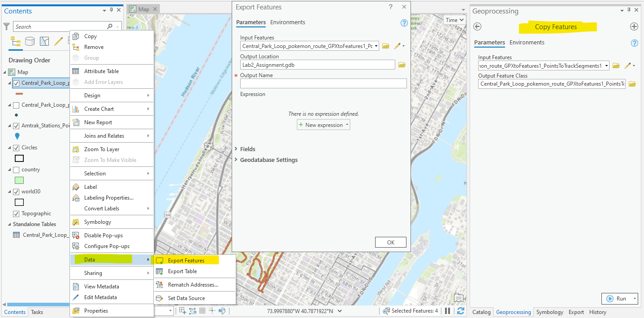The image size is (644, 318).
Task: Run the Copy Features tool
Action: pos(617,299)
